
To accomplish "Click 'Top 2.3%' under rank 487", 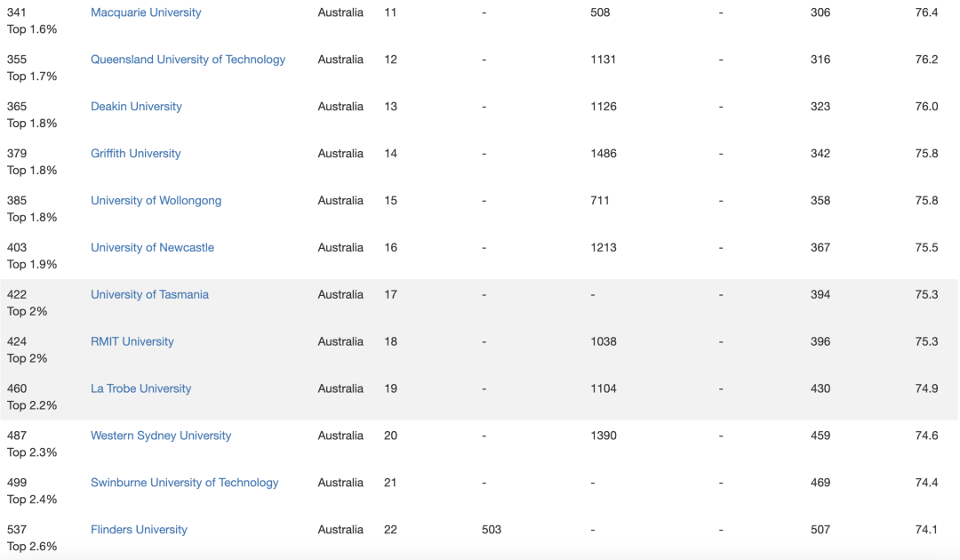I will coord(32,453).
